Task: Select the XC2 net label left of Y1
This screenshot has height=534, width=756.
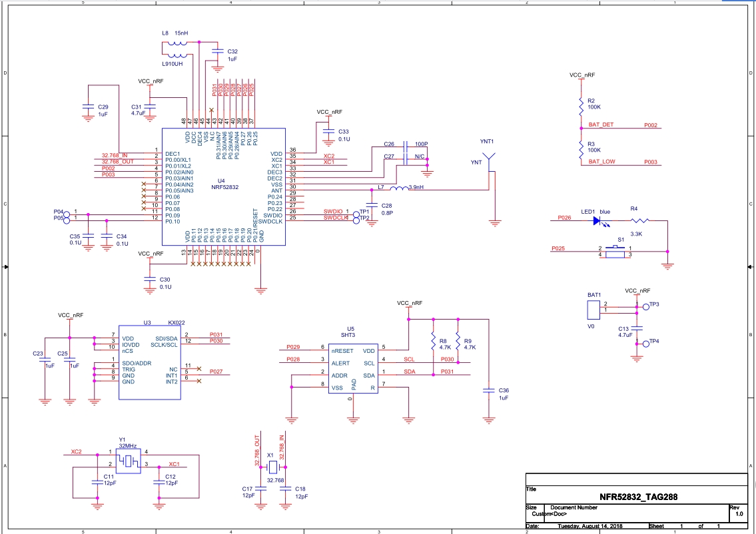Action: coord(76,452)
